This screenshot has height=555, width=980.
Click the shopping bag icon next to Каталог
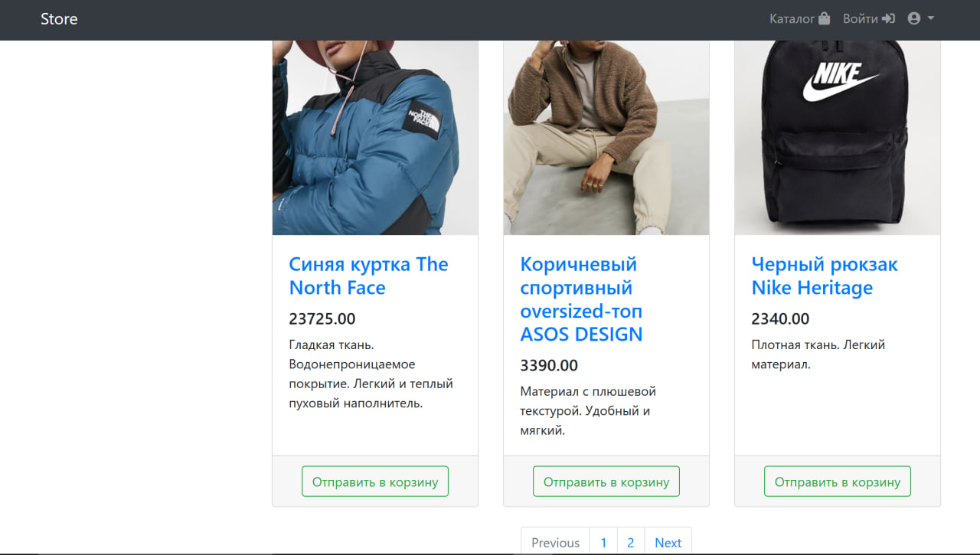tap(824, 18)
